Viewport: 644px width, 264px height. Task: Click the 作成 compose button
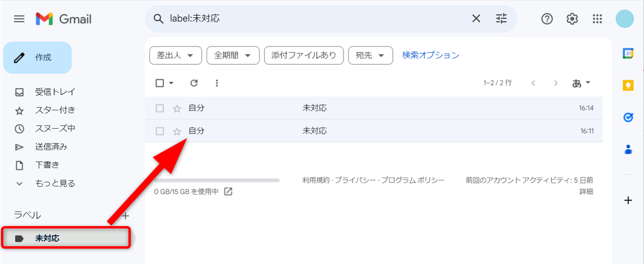click(37, 58)
